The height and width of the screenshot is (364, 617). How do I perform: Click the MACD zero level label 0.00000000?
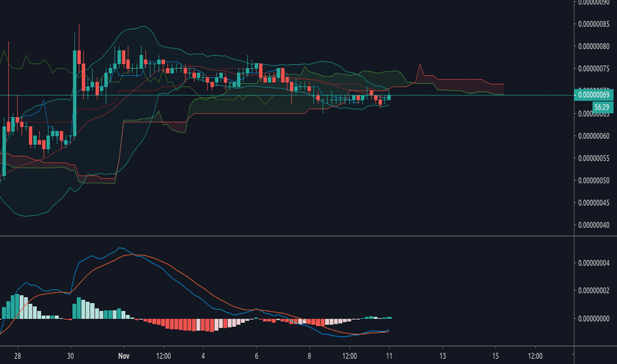point(594,318)
